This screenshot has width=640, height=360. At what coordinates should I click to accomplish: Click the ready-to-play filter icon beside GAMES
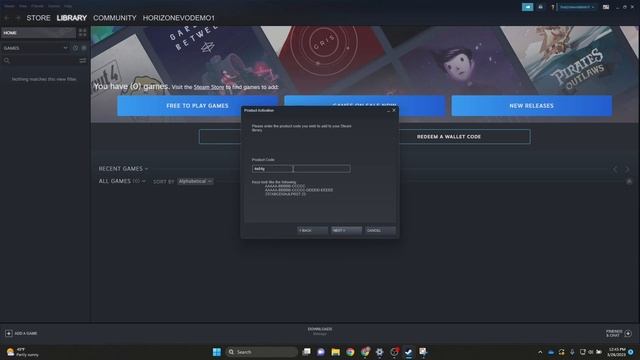coord(84,48)
